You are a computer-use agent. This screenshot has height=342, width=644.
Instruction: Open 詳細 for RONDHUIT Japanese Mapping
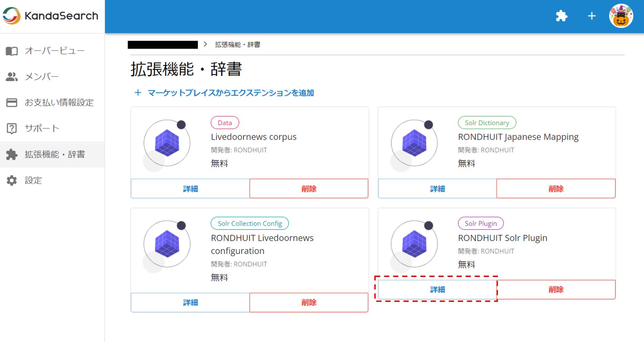438,188
